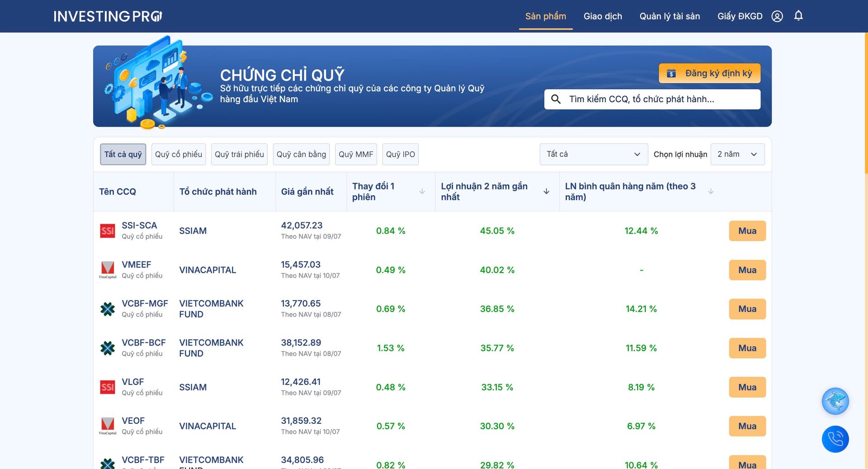Click the VinaCapital logo for VEOF
868x469 pixels.
pos(108,426)
